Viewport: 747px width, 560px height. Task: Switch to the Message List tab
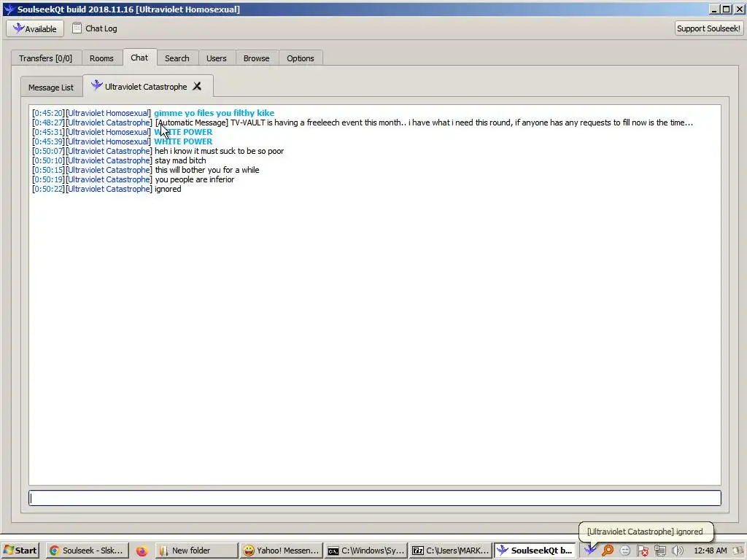point(51,87)
